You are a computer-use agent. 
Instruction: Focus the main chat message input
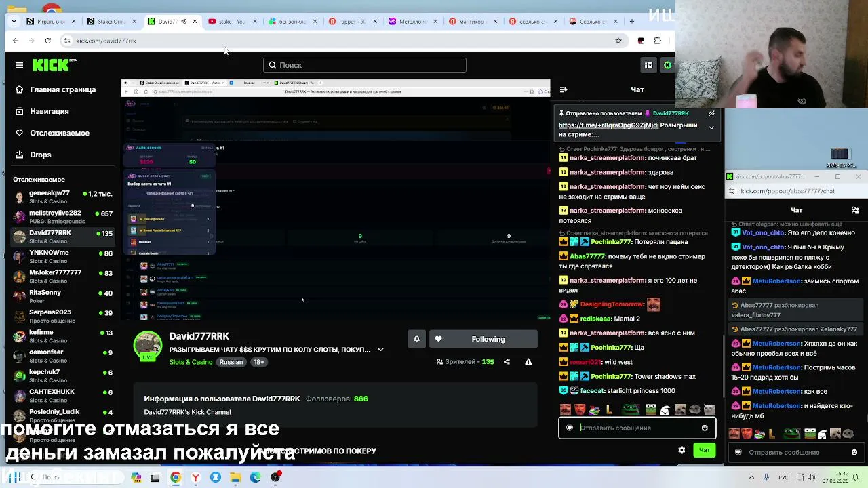pos(637,428)
